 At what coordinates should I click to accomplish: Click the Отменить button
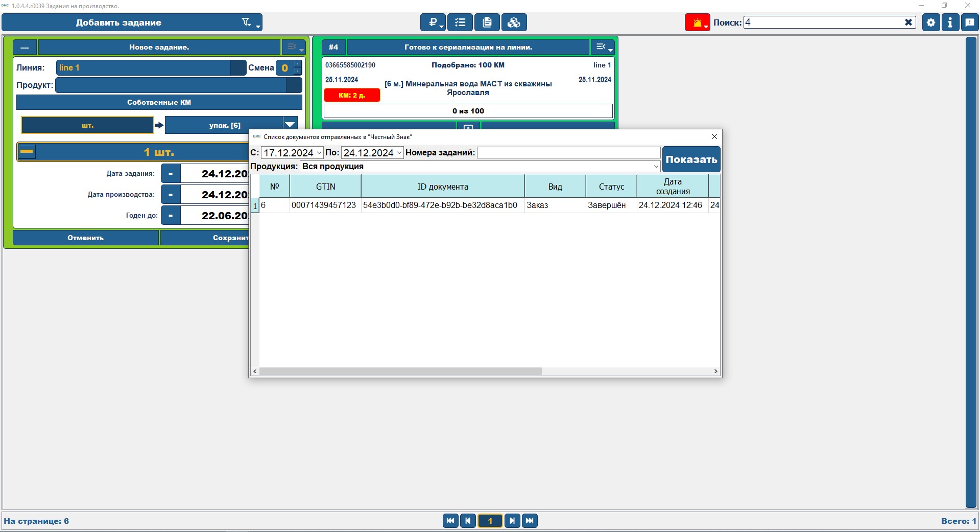86,238
